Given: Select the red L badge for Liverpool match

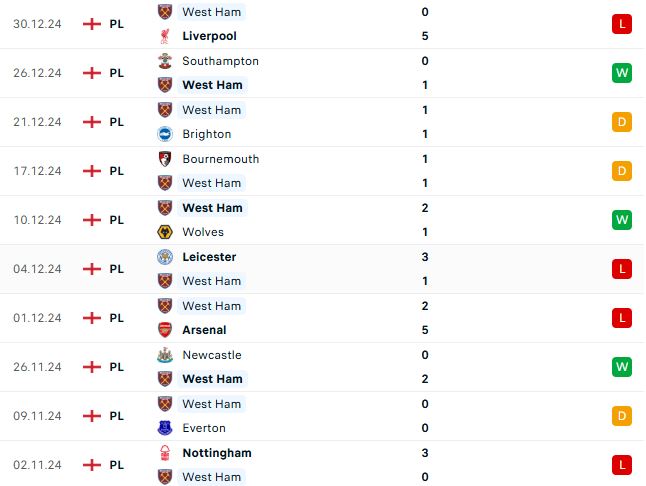Looking at the screenshot, I should tap(622, 24).
